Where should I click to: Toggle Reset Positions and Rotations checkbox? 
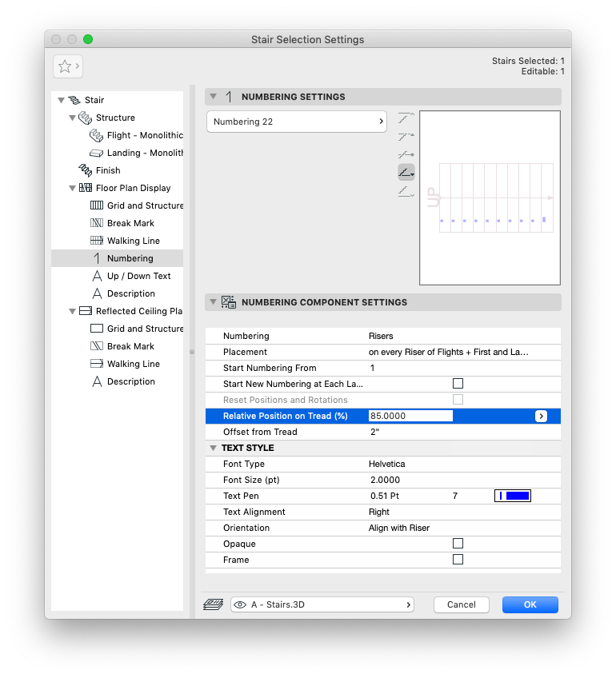coord(458,400)
